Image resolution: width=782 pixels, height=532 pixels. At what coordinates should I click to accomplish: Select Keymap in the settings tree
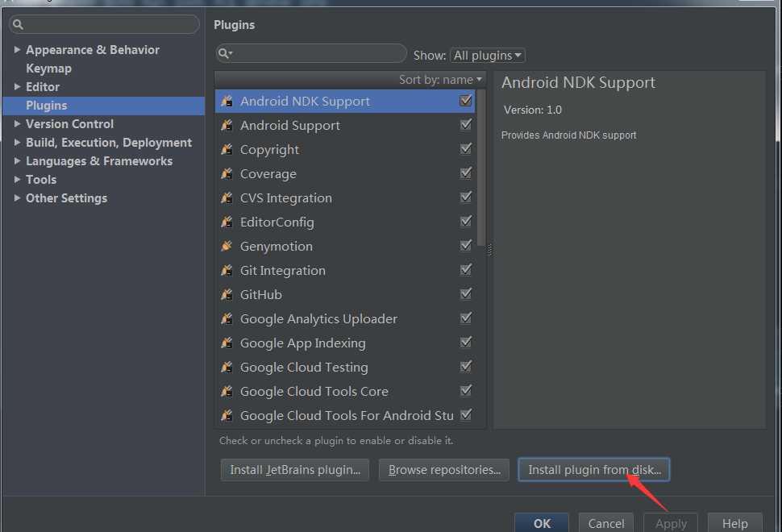click(49, 69)
